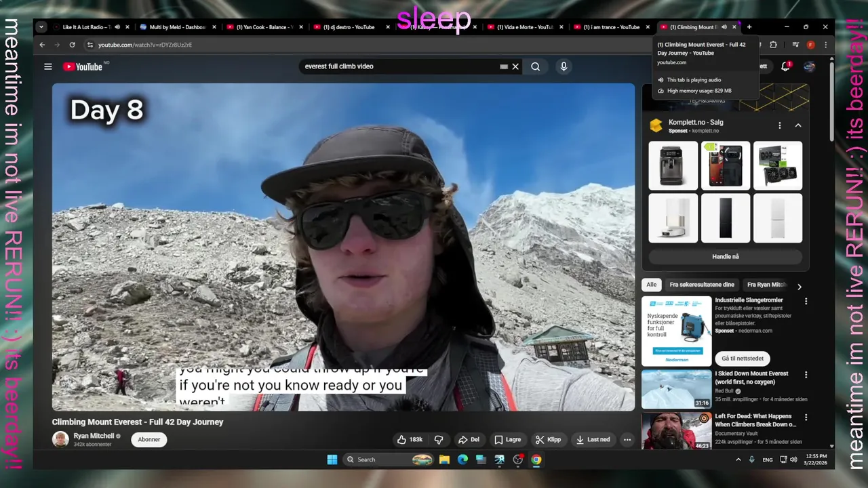Screen dimensions: 868x488
Task: Launch Microsoft Edge from the taskbar
Action: [x=462, y=460]
